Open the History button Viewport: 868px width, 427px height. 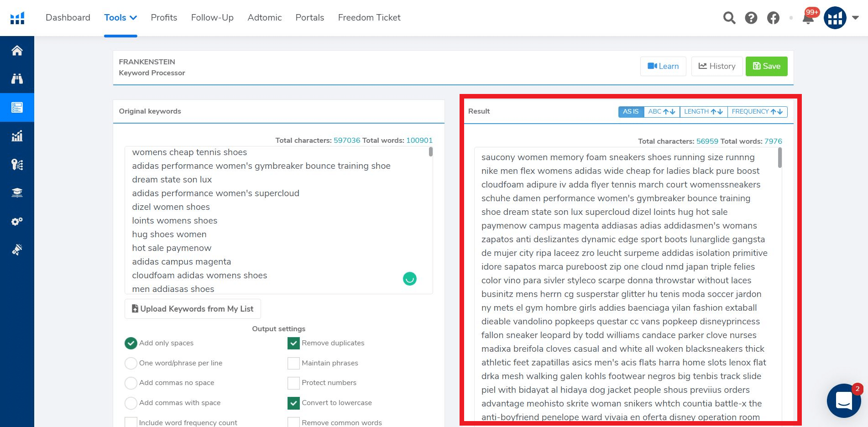point(717,66)
